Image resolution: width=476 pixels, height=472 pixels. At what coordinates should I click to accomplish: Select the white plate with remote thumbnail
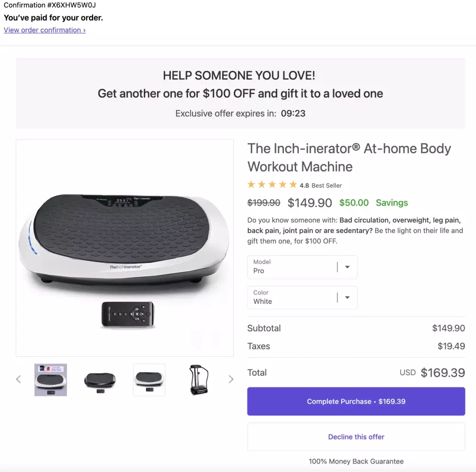pos(149,380)
